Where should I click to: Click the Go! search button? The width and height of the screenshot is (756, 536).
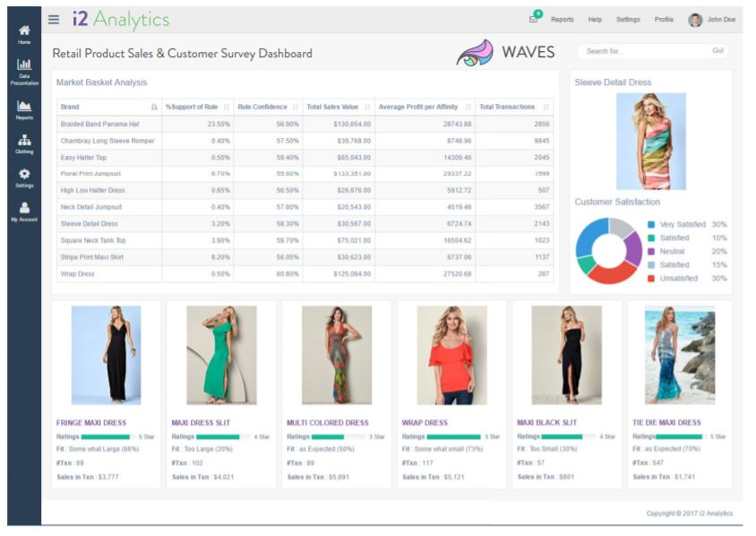[x=717, y=51]
